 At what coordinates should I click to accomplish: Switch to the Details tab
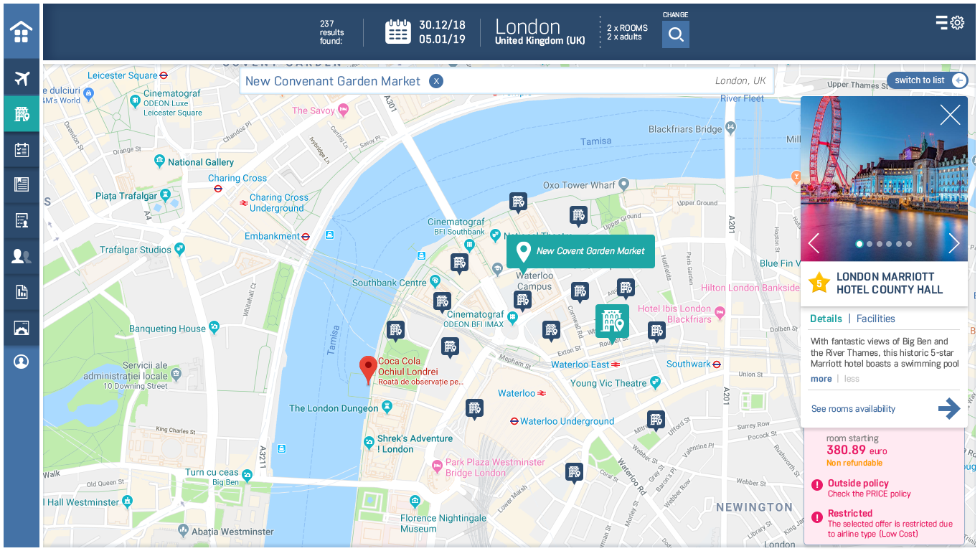click(x=826, y=319)
